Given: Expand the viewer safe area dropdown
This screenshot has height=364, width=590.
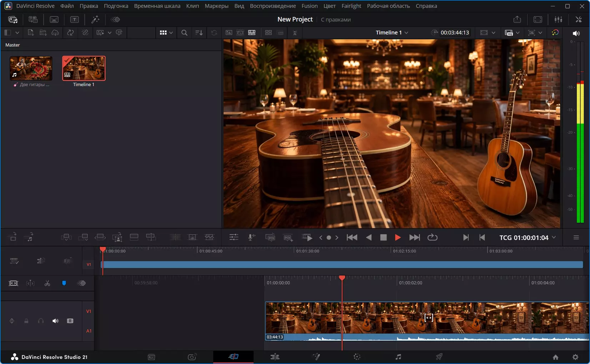Looking at the screenshot, I should 493,32.
